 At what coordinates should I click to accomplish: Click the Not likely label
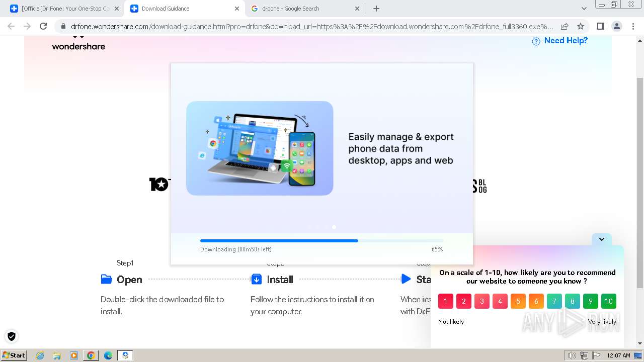click(x=451, y=321)
